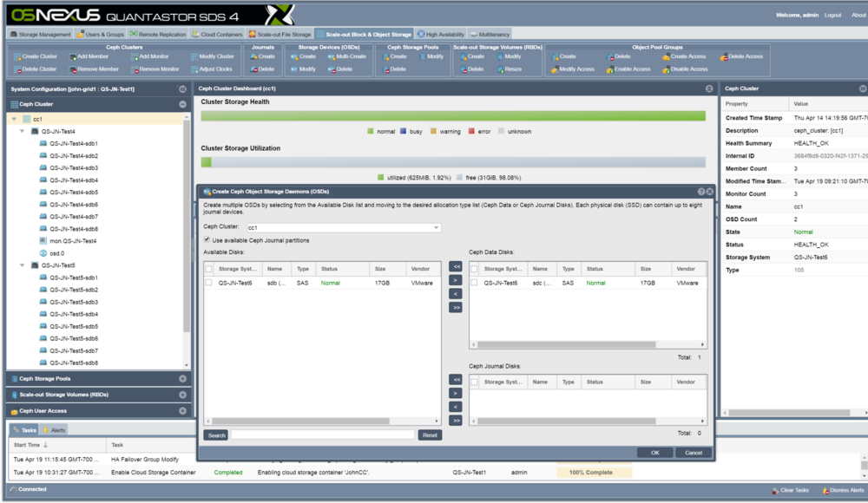Image resolution: width=868 pixels, height=503 pixels.
Task: Check the QS-JN-Test6 sdc row in Ceph Data Disks
Action: point(475,283)
